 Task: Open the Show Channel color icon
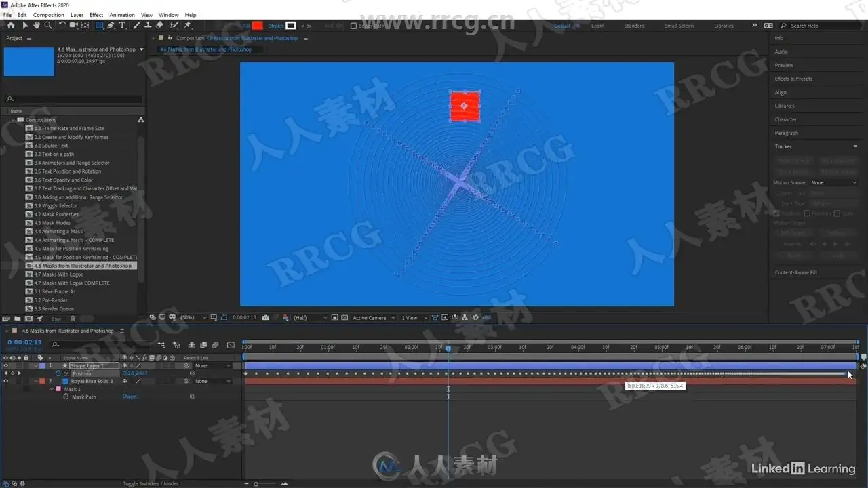point(285,317)
